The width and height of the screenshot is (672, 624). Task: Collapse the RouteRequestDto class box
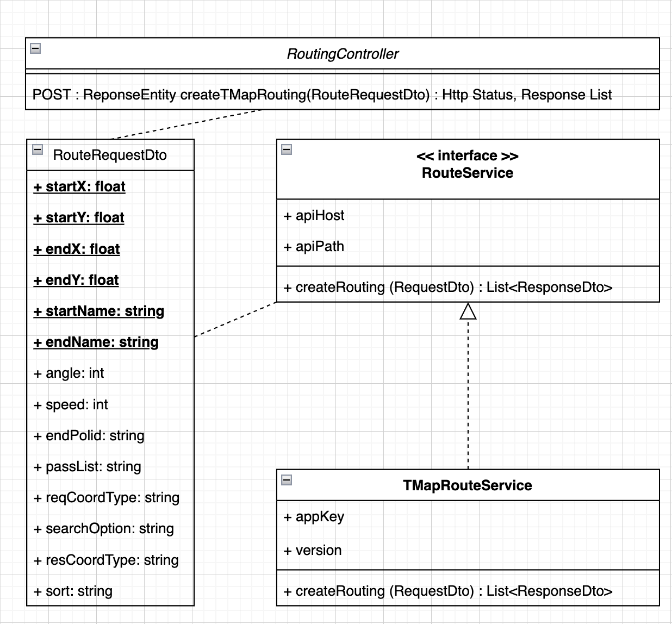(38, 149)
